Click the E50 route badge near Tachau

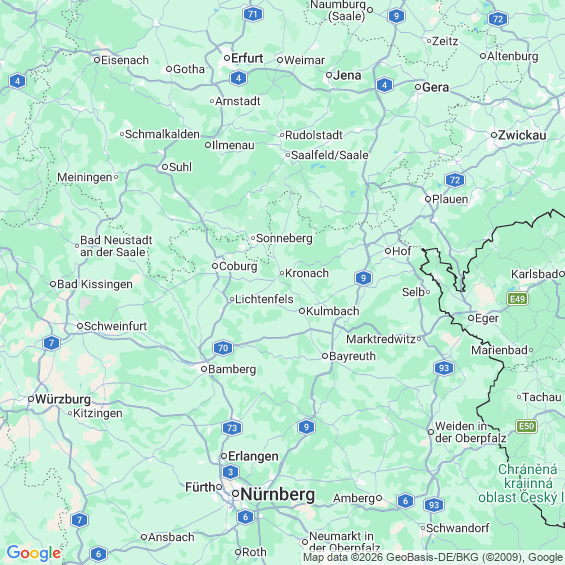click(x=526, y=427)
